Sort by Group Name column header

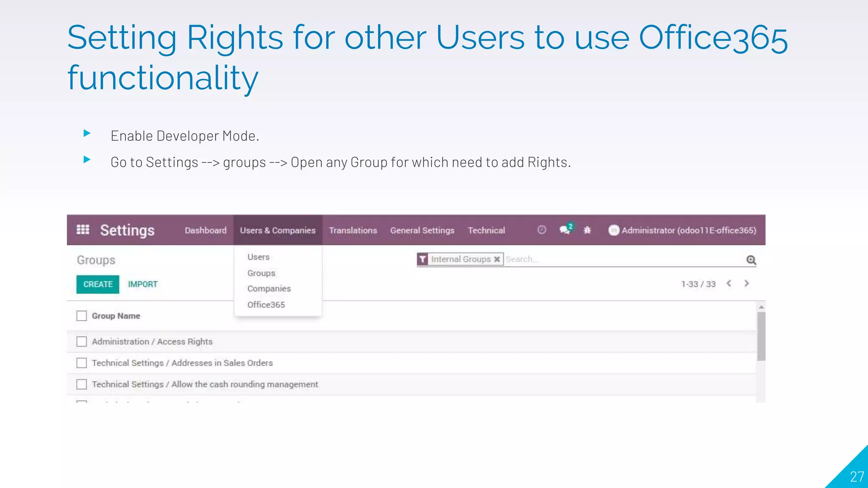pyautogui.click(x=116, y=316)
